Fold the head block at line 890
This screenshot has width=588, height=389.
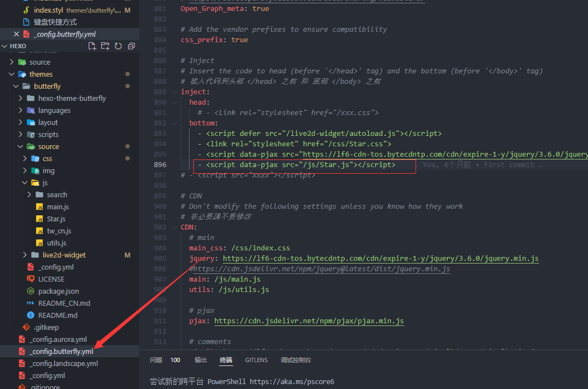pos(175,102)
